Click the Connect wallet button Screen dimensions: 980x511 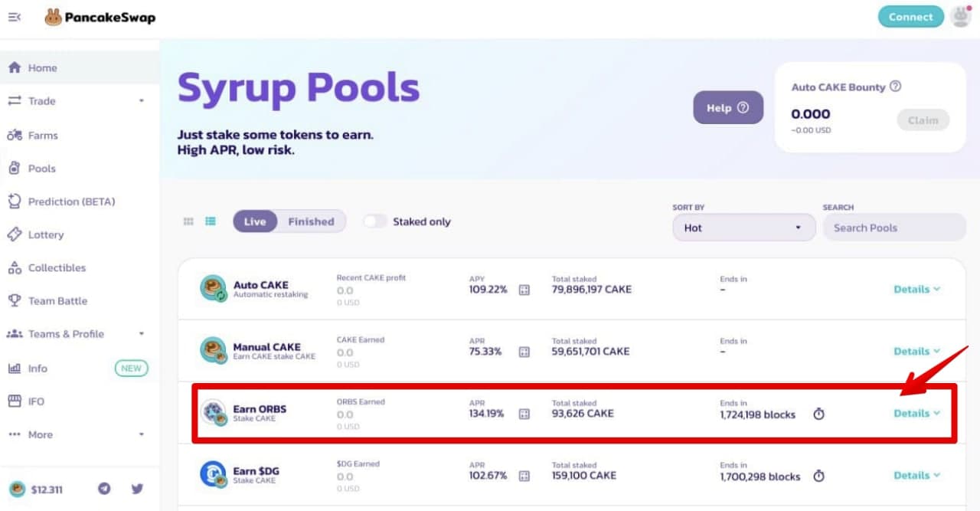click(911, 17)
